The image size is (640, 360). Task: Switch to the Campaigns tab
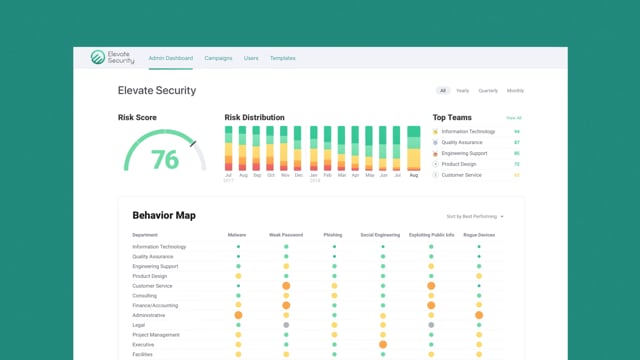218,58
